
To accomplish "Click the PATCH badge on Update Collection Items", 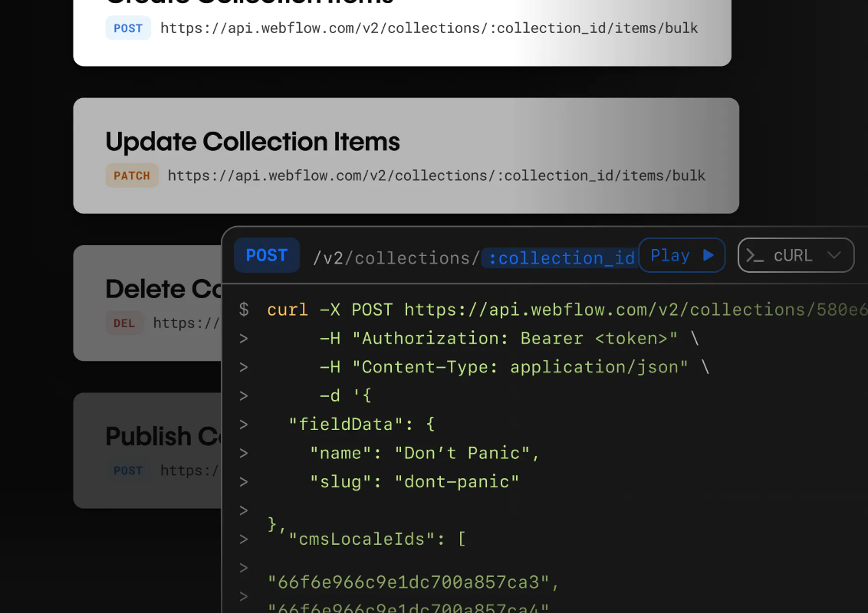I will [131, 175].
